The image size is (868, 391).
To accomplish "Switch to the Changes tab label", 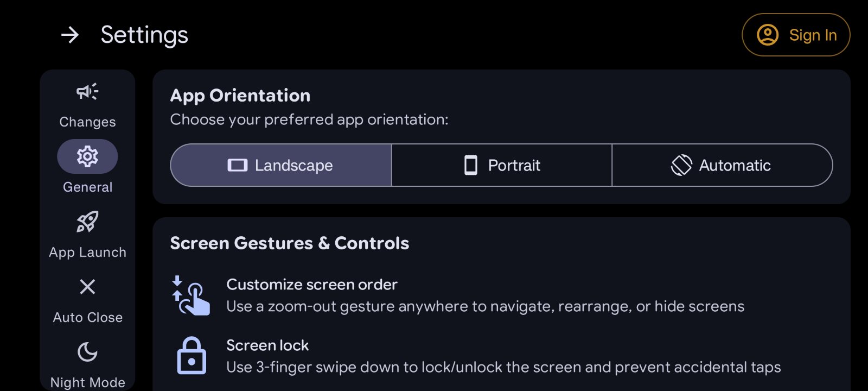I will click(87, 122).
